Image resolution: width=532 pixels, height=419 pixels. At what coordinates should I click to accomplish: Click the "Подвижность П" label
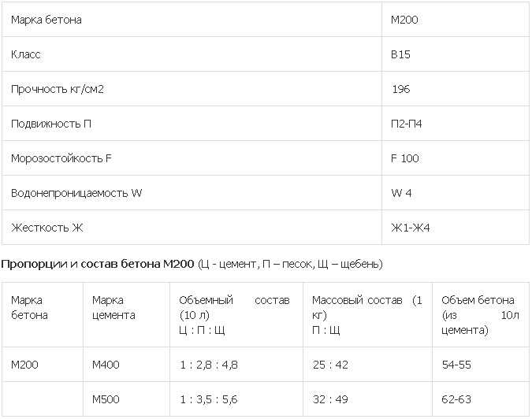coord(51,124)
